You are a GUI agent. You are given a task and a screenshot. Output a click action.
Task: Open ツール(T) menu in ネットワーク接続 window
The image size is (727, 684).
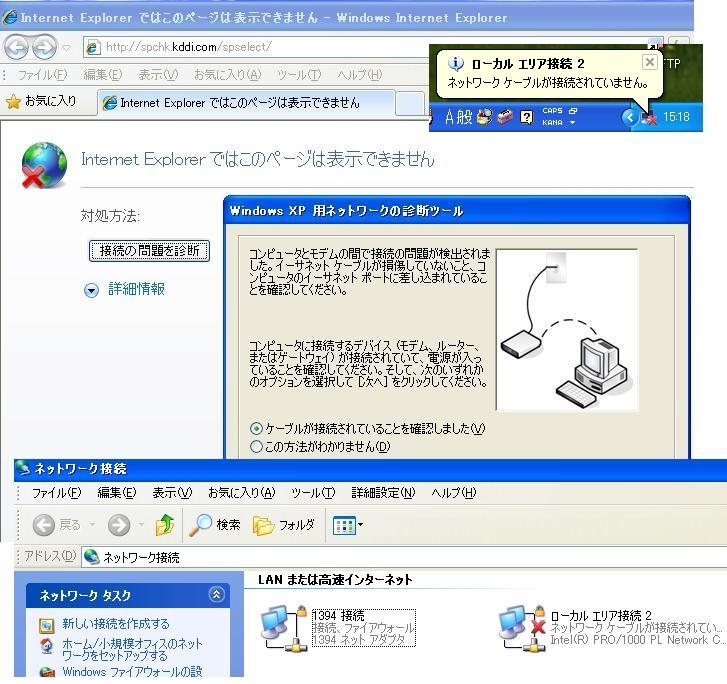313,492
